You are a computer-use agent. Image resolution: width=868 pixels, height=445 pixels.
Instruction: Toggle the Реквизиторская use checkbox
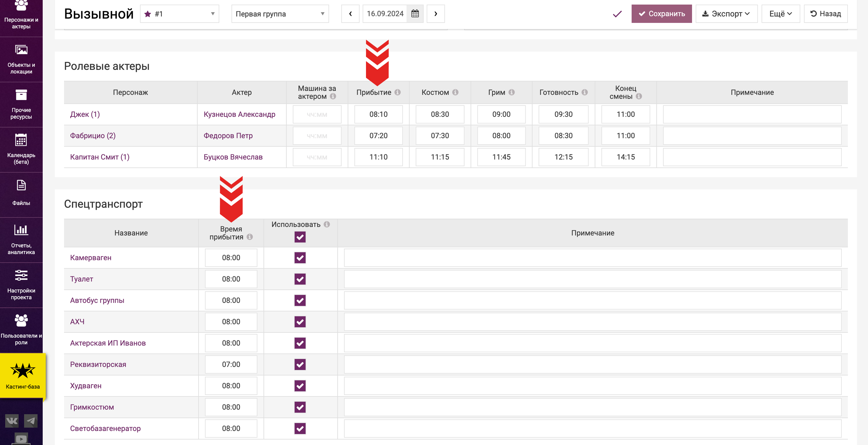(x=300, y=364)
